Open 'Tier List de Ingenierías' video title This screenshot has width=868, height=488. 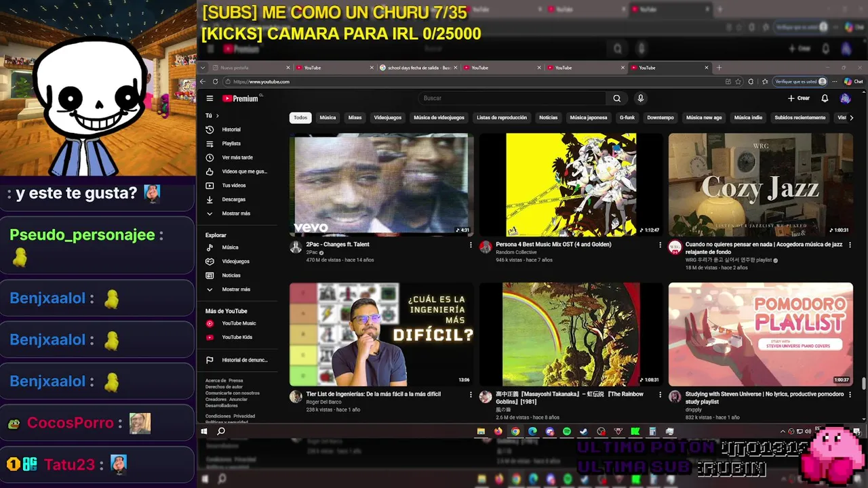373,394
